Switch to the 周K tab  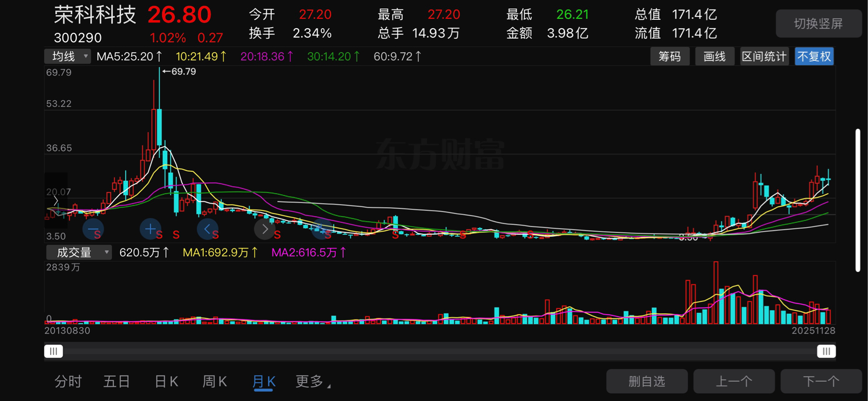pyautogui.click(x=215, y=382)
